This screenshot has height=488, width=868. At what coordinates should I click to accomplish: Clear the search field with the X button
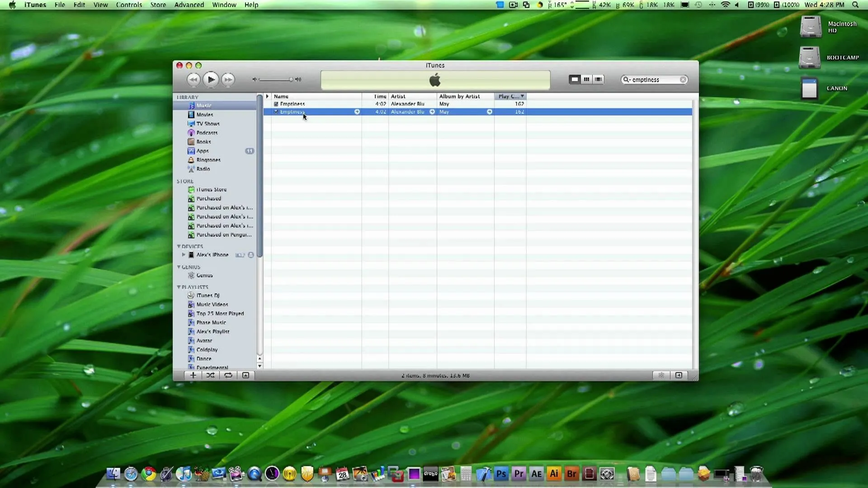[x=683, y=80]
